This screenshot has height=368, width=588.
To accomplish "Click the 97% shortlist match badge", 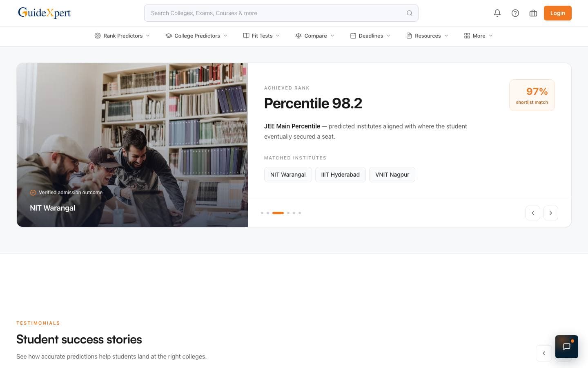I will pyautogui.click(x=532, y=95).
